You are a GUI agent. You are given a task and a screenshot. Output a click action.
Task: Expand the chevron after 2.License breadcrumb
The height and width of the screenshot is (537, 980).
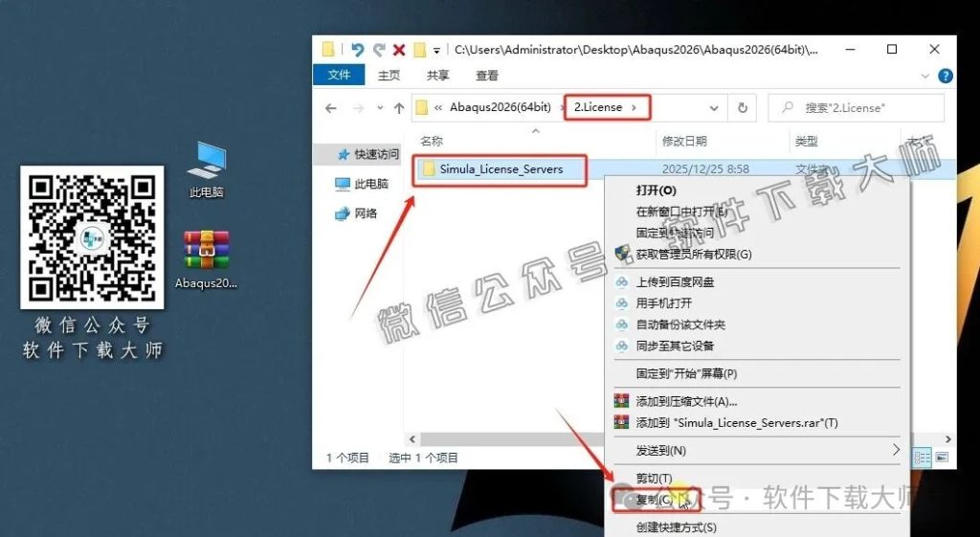point(634,107)
